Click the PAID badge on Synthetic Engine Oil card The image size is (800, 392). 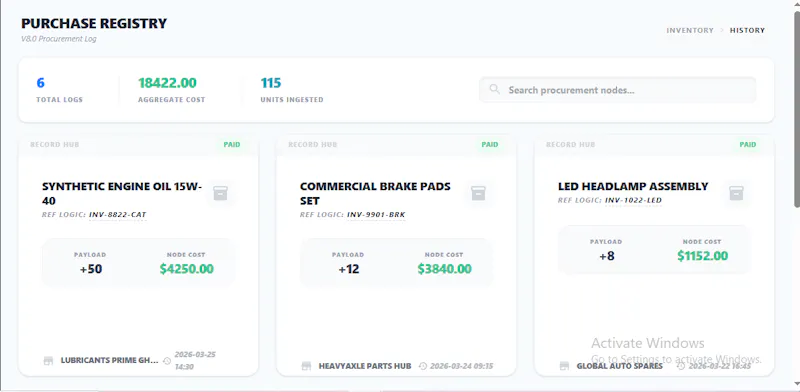[232, 145]
